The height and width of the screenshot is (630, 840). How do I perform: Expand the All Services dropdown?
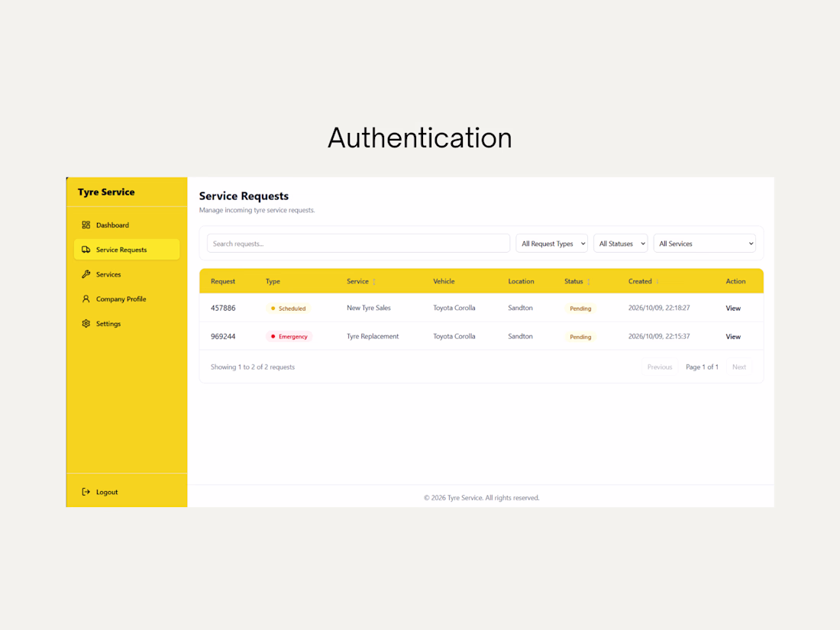click(705, 244)
